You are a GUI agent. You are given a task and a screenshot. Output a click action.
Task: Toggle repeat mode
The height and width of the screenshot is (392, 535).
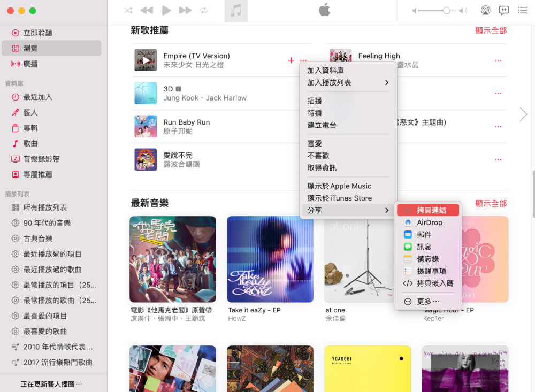(x=204, y=11)
